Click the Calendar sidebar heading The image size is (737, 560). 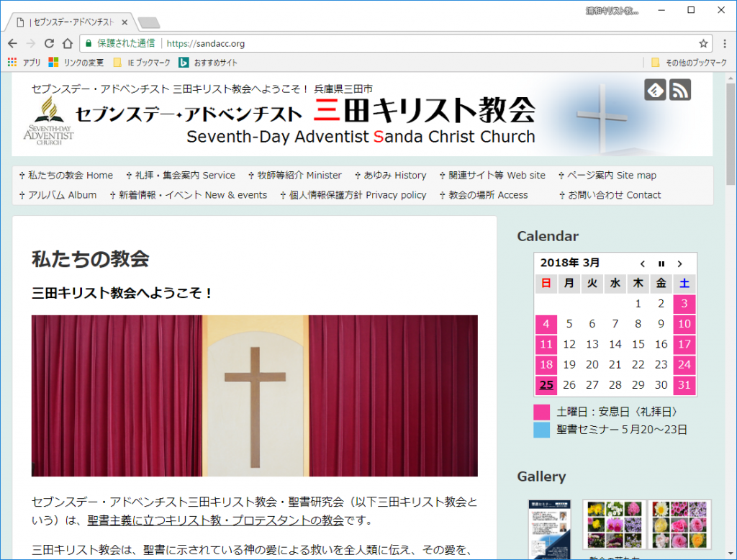[x=548, y=236]
